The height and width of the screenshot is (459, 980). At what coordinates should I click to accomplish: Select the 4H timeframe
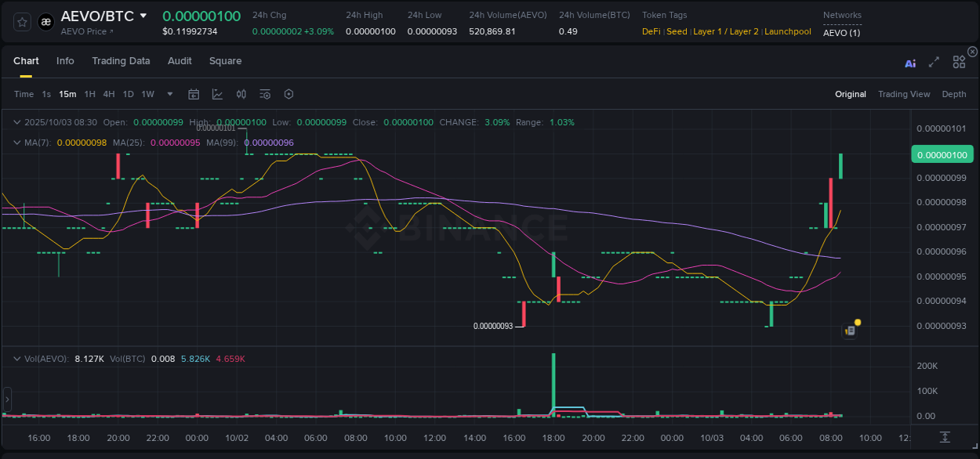[x=109, y=94]
